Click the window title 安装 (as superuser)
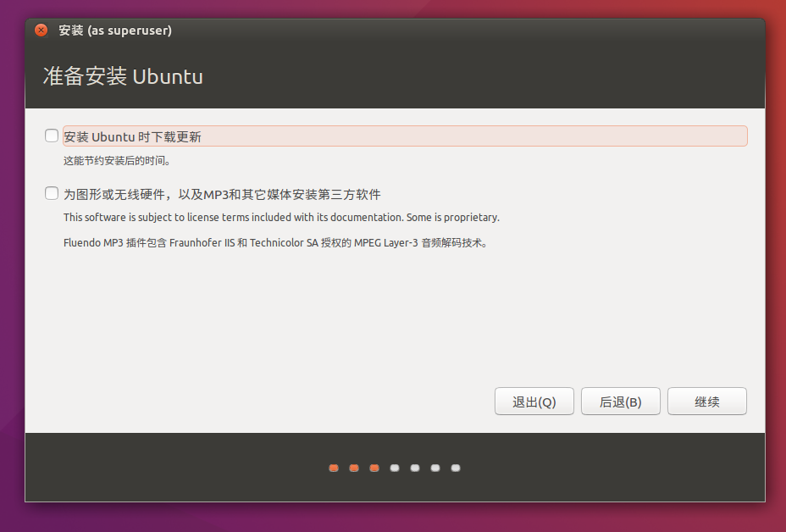The image size is (786, 532). (x=116, y=29)
